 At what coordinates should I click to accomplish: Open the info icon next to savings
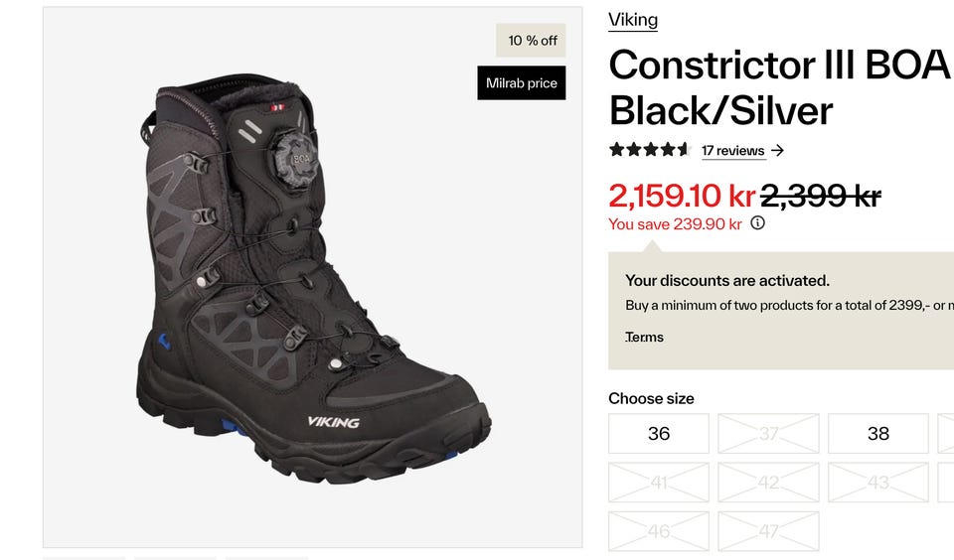(x=757, y=223)
